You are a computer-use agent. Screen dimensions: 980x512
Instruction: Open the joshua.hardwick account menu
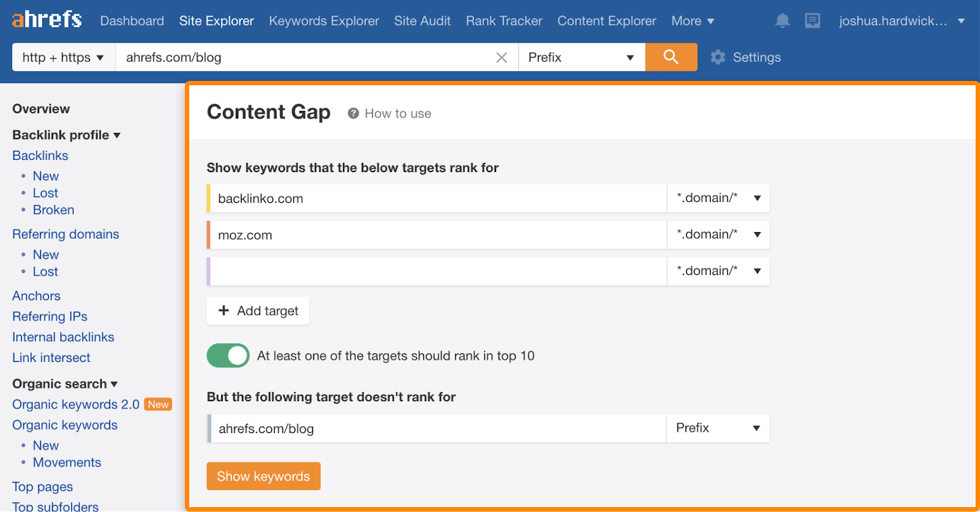click(901, 21)
